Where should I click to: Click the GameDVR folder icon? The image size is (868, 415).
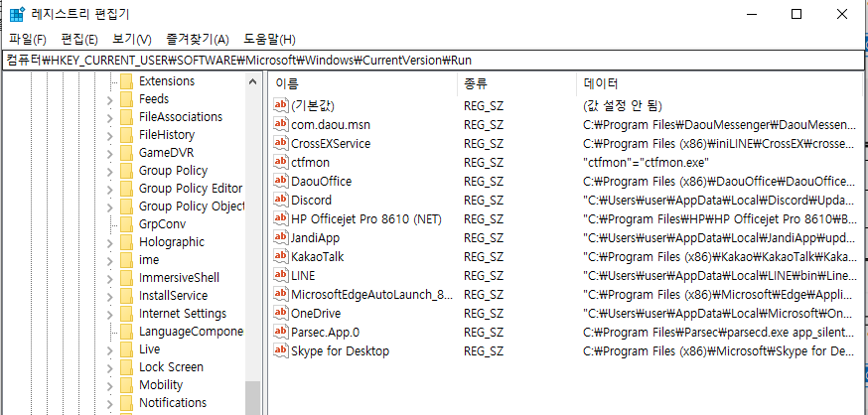coord(127,153)
